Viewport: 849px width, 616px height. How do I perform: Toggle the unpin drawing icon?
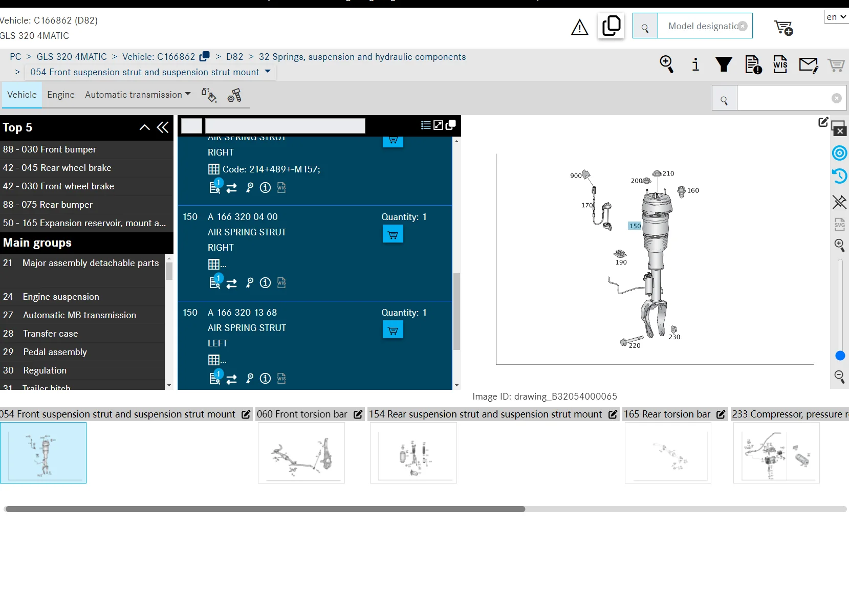(839, 202)
